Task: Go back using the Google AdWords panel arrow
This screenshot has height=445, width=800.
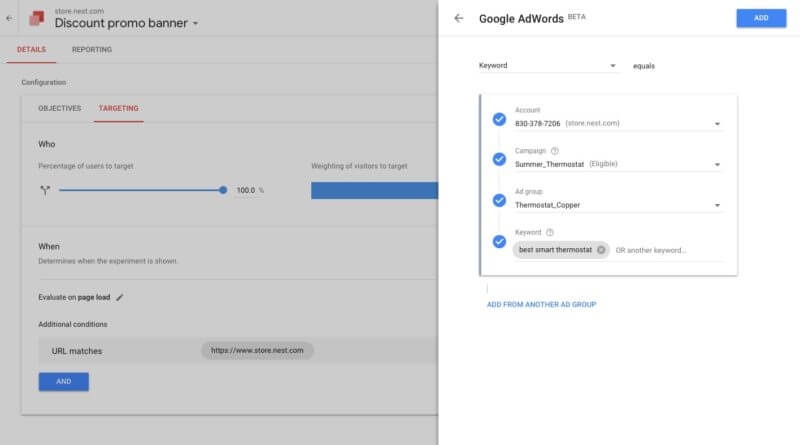Action: (459, 18)
